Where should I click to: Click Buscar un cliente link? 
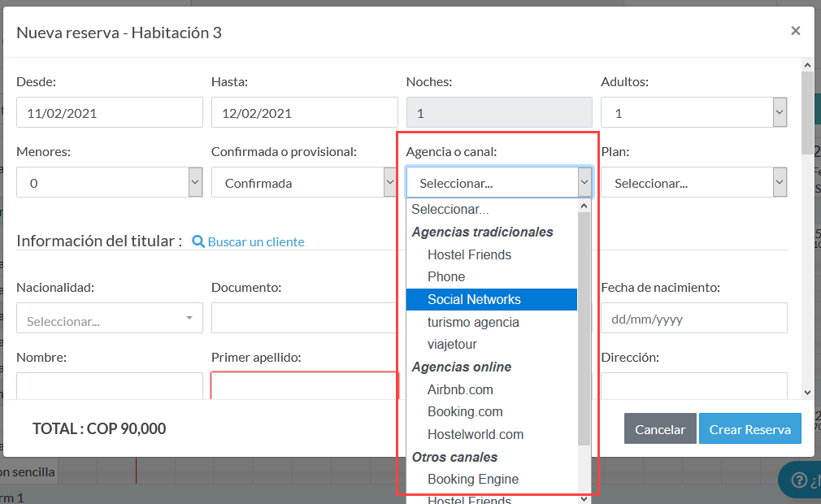[x=256, y=241]
